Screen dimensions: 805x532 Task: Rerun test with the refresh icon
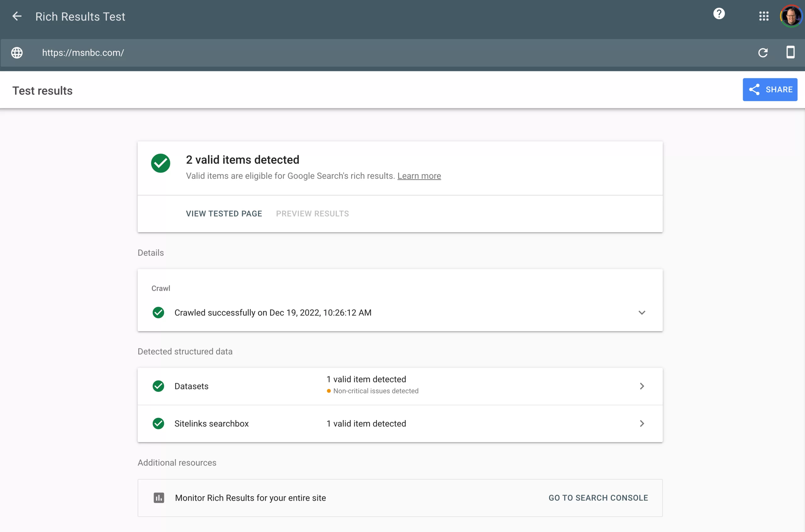pos(763,52)
